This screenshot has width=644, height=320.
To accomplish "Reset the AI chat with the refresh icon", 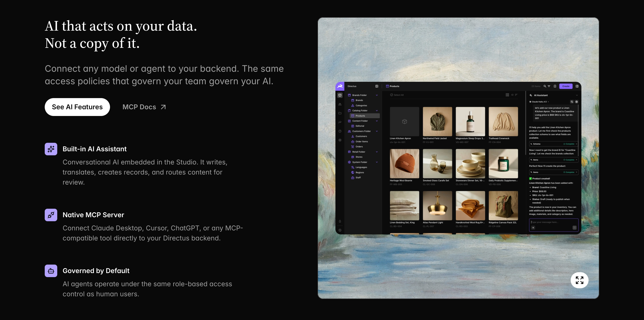I will (572, 102).
